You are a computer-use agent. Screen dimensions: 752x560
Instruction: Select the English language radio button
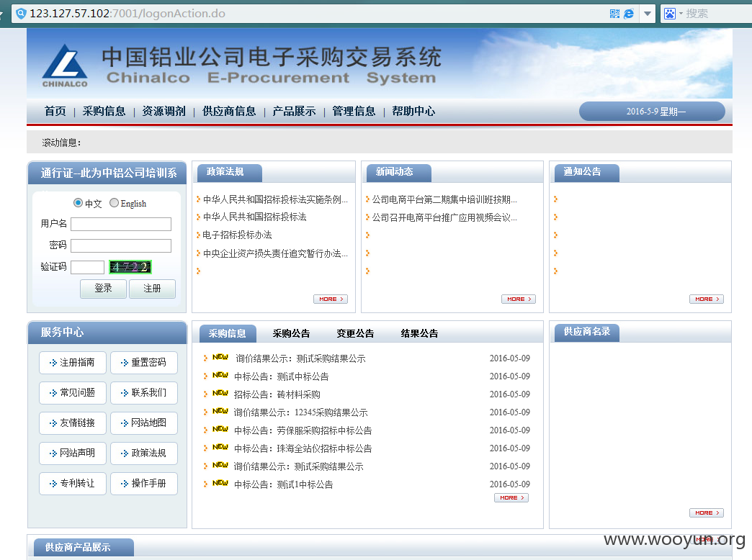click(114, 203)
